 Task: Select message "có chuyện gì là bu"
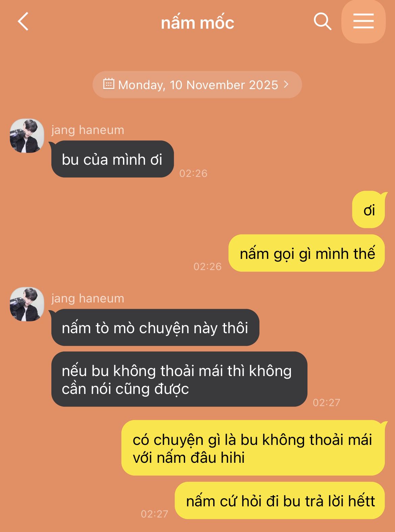253,448
